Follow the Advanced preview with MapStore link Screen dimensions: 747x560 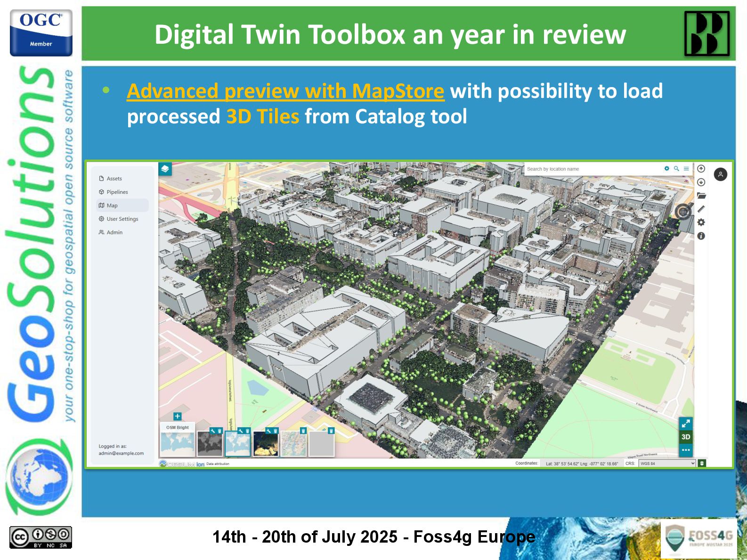[x=285, y=91]
